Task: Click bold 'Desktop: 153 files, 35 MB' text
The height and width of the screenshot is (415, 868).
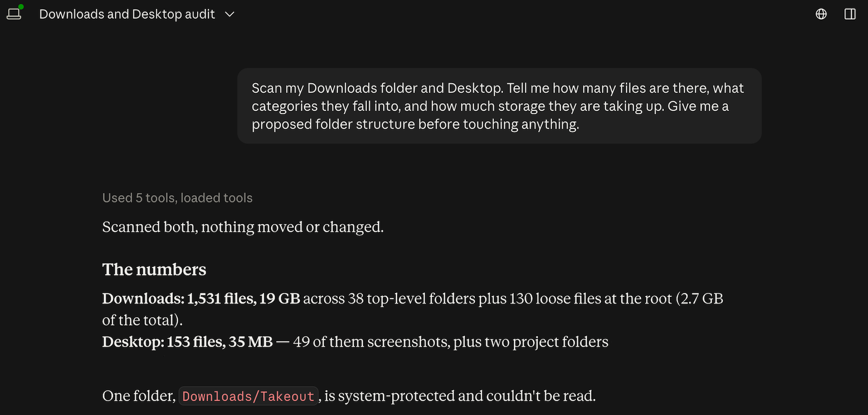Action: point(188,342)
